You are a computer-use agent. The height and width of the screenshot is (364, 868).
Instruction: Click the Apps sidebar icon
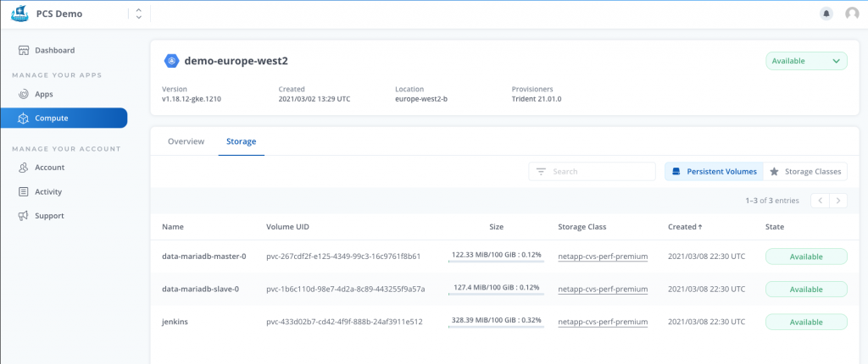(x=23, y=94)
